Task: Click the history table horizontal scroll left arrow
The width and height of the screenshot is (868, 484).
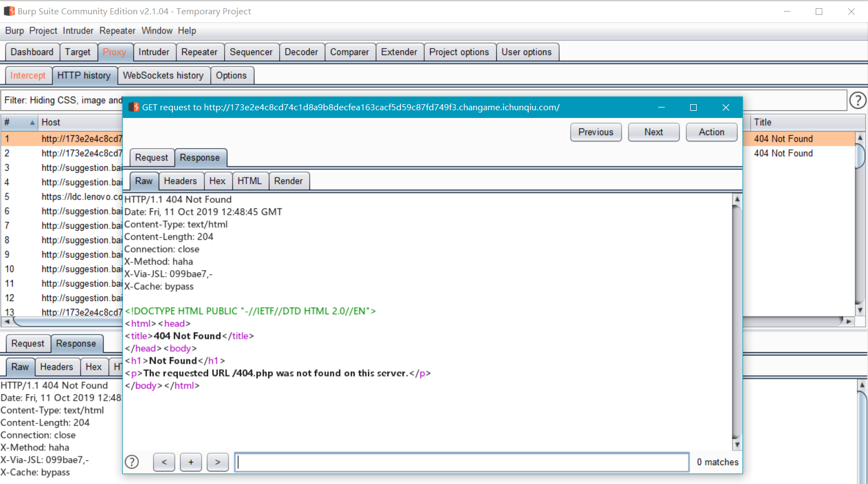Action: [x=6, y=321]
